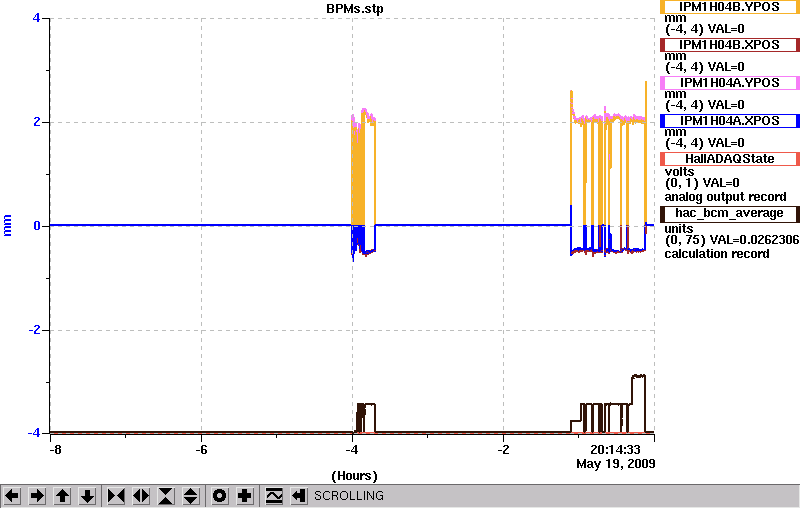Zoom in horizontally on the time axis
800x508 pixels.
click(x=116, y=496)
